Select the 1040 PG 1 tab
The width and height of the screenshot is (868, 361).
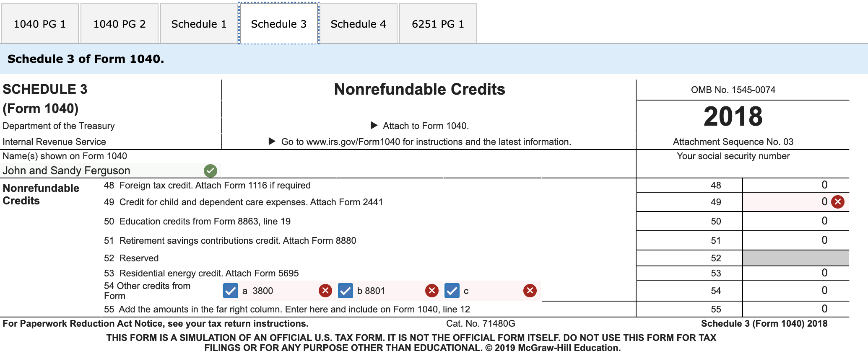click(x=39, y=24)
